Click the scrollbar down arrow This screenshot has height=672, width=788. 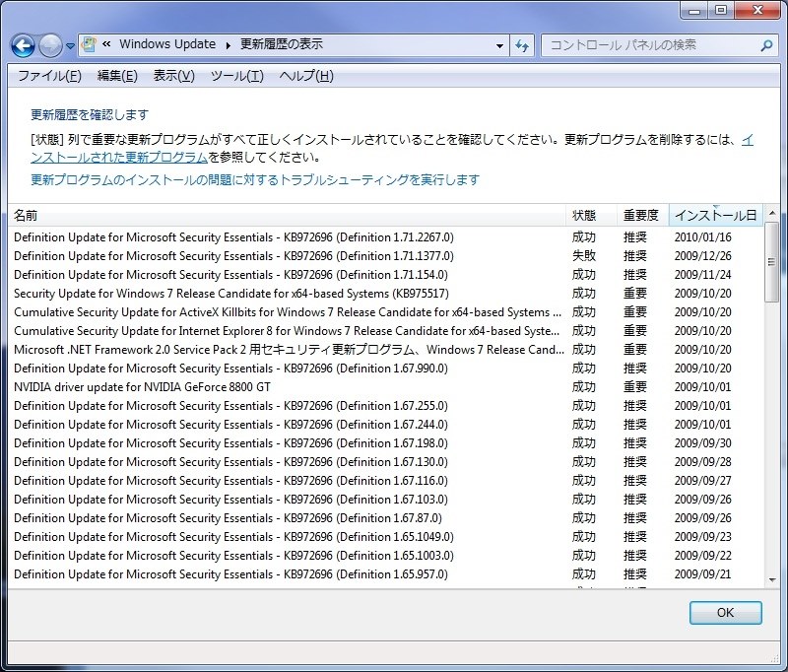773,580
